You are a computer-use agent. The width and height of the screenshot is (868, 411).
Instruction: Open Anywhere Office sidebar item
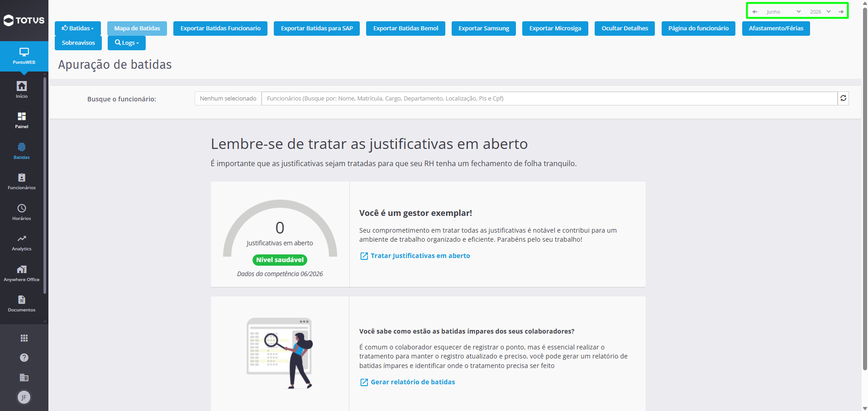pos(22,273)
